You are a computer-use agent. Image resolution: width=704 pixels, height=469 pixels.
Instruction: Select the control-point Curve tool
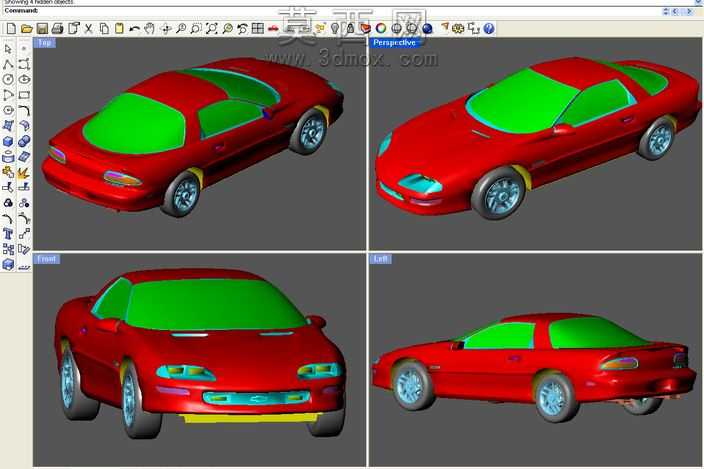point(24,64)
